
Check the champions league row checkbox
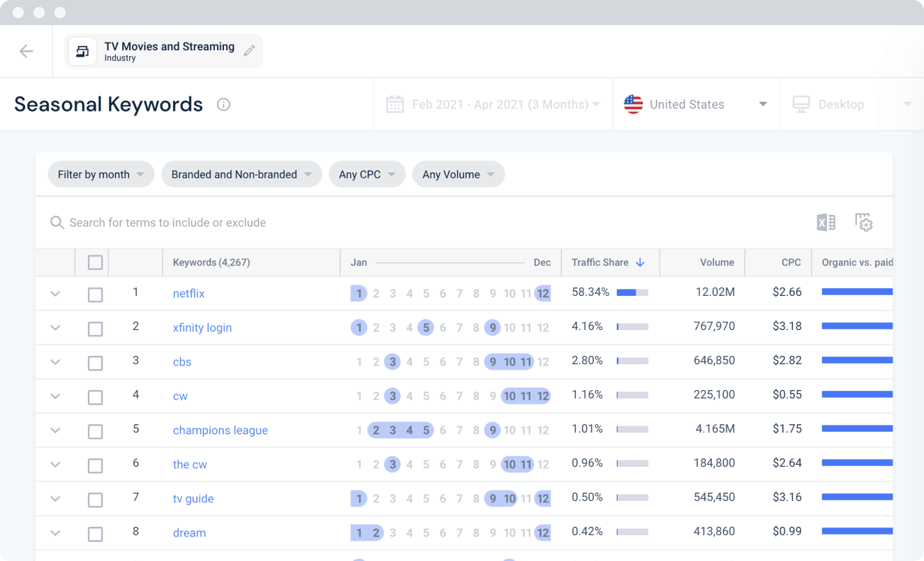pos(96,431)
